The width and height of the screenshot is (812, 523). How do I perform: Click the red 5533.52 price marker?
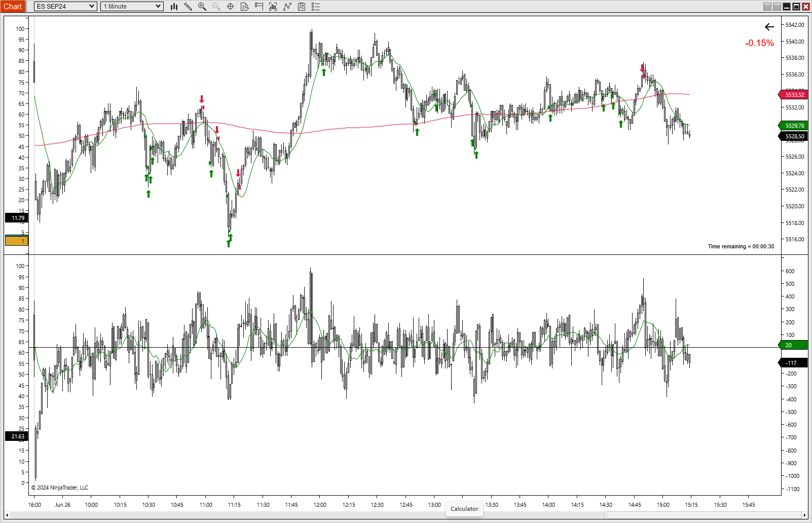[x=793, y=95]
